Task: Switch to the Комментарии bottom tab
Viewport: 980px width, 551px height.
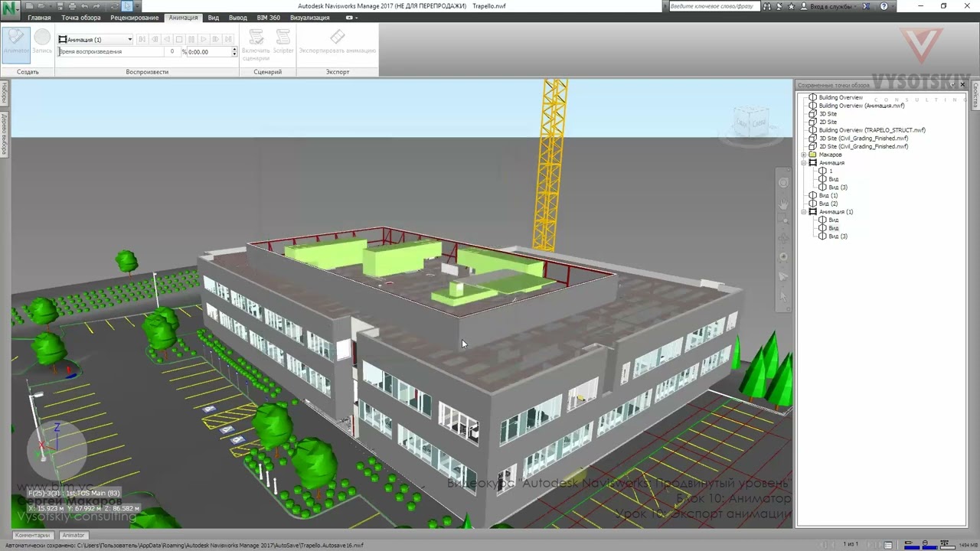Action: pyautogui.click(x=32, y=535)
